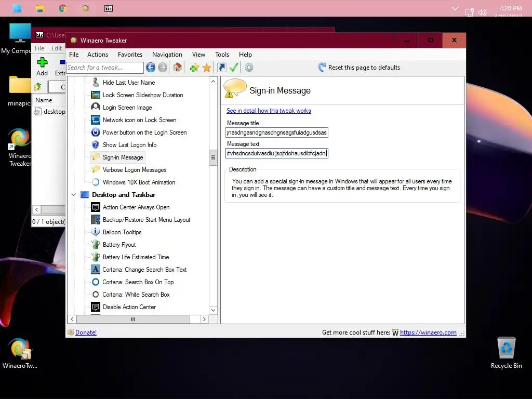The height and width of the screenshot is (399, 532).
Task: Open the https://winaero.com link
Action: pyautogui.click(x=428, y=332)
